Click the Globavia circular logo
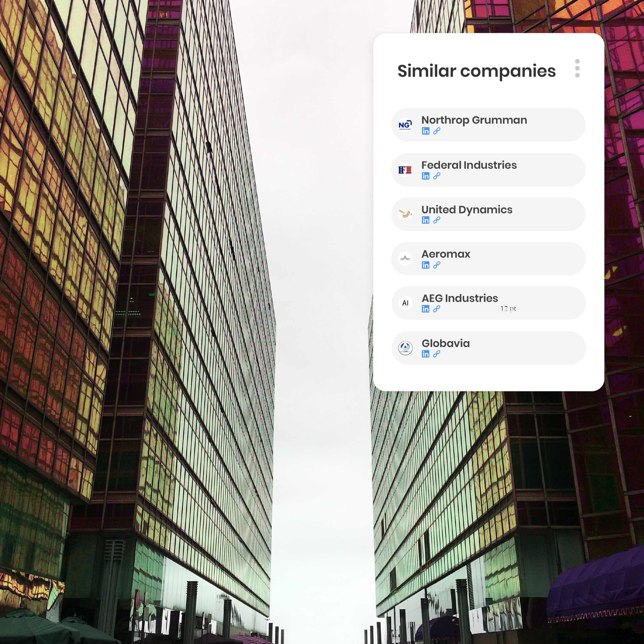644x644 pixels. tap(405, 348)
